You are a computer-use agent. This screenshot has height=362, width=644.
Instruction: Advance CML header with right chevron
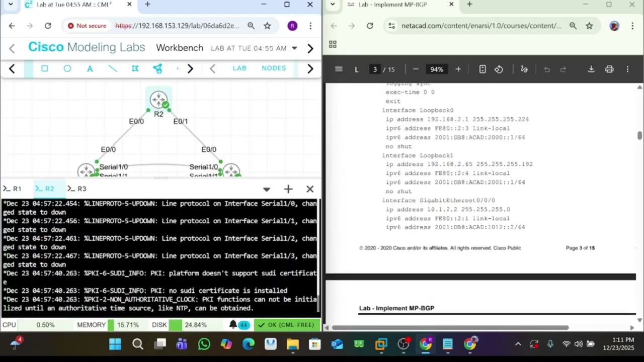[x=310, y=48]
